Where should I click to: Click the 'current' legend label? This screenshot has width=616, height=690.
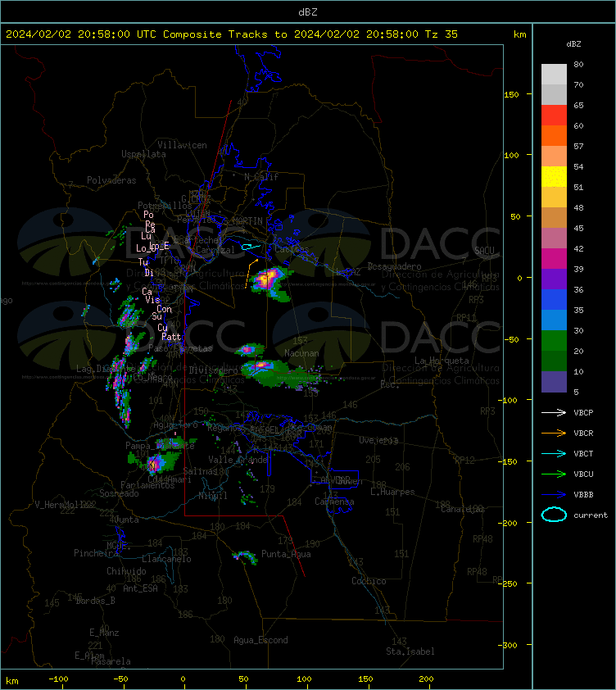[x=591, y=515]
